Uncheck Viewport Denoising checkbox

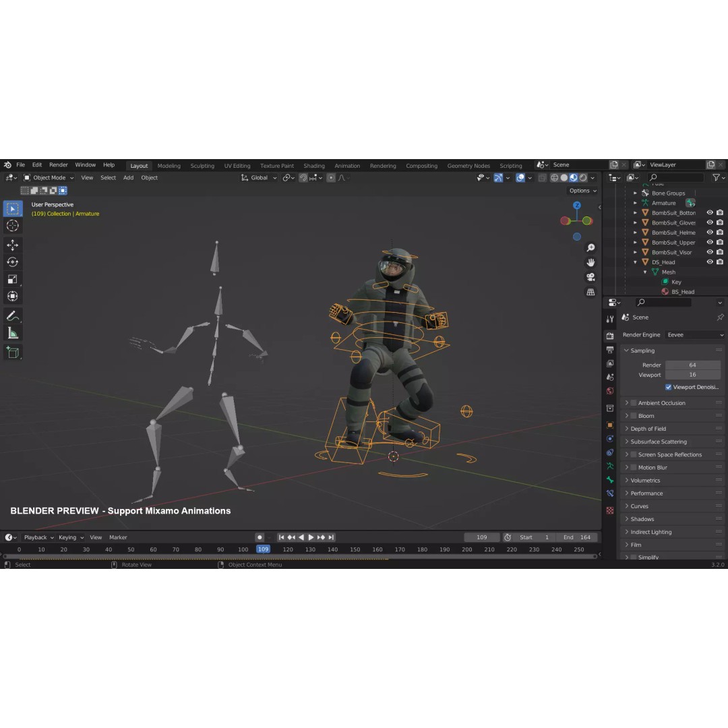[668, 387]
